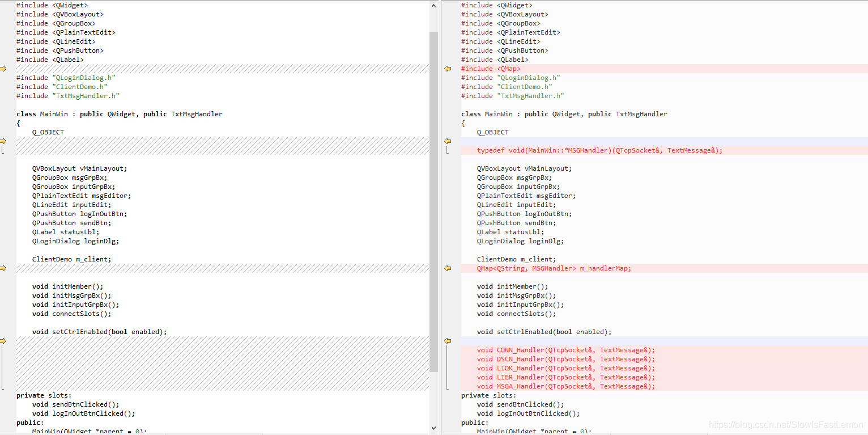Click '#include <QLabel>' in the right pane
This screenshot has width=868, height=435.
[x=495, y=60]
